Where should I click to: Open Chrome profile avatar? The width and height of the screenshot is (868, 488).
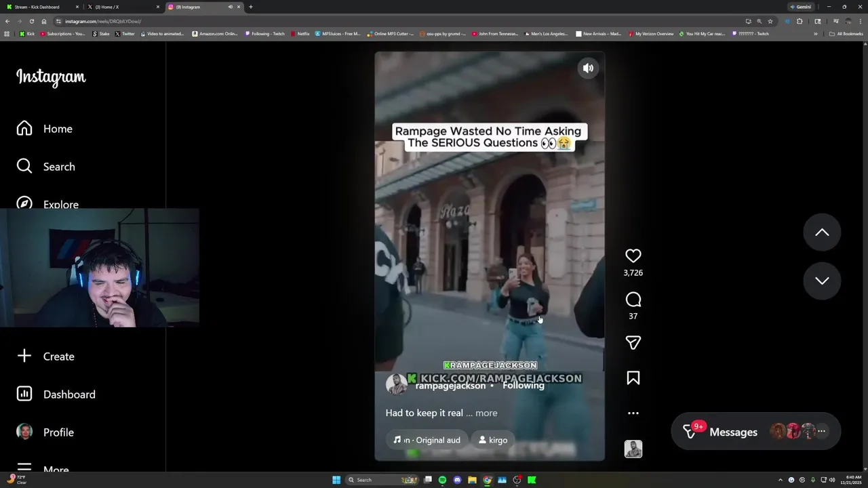pyautogui.click(x=848, y=21)
